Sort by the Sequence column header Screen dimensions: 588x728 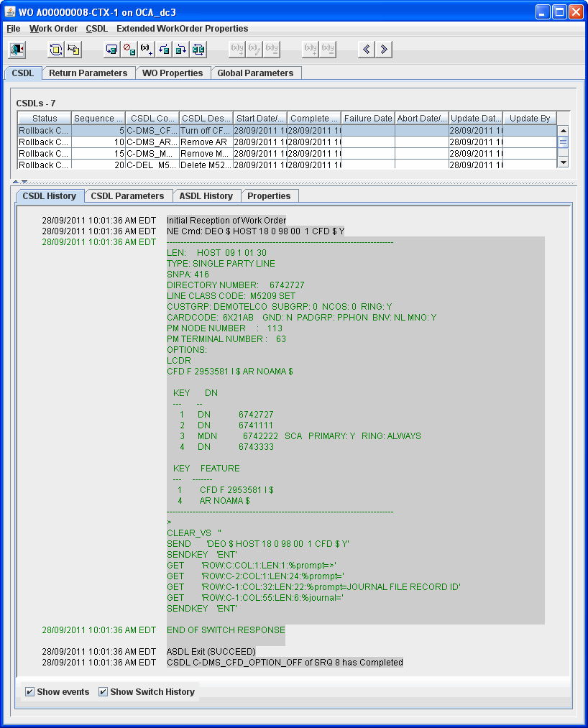click(98, 119)
